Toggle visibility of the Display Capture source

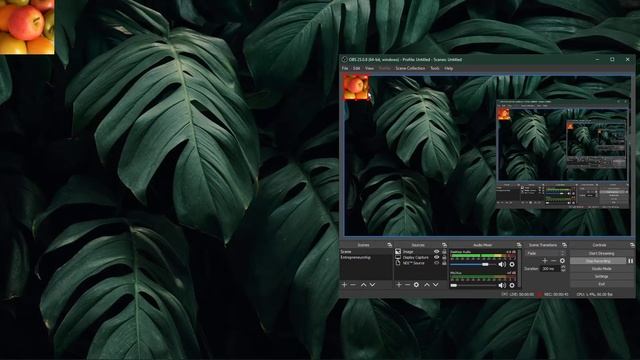pos(436,258)
